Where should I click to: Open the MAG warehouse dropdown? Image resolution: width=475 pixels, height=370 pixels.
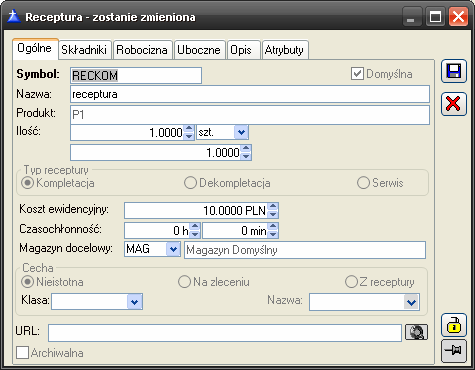tap(173, 249)
